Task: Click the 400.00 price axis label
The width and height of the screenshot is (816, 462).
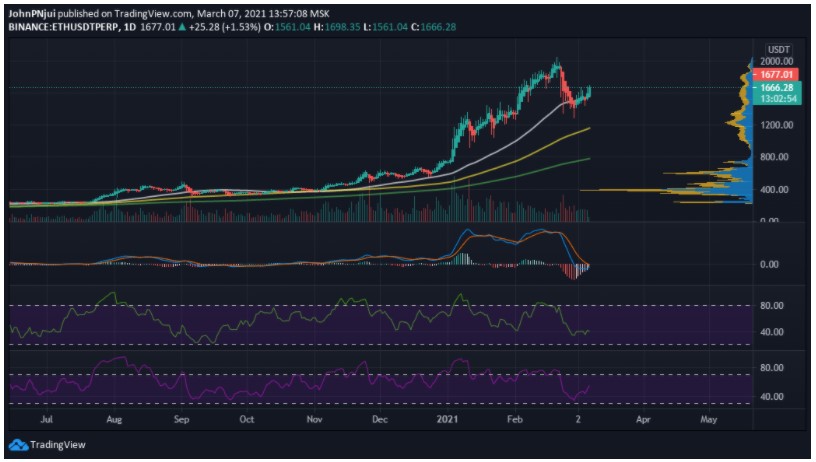Action: 774,190
